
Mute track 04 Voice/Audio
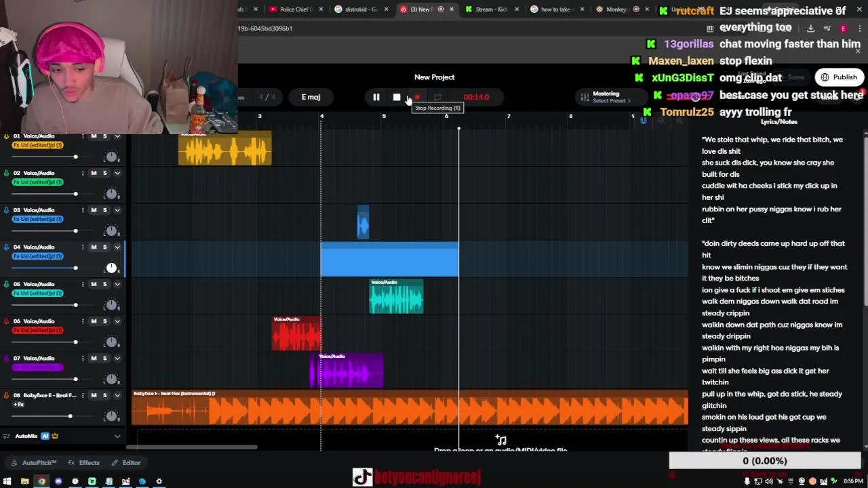[94, 247]
